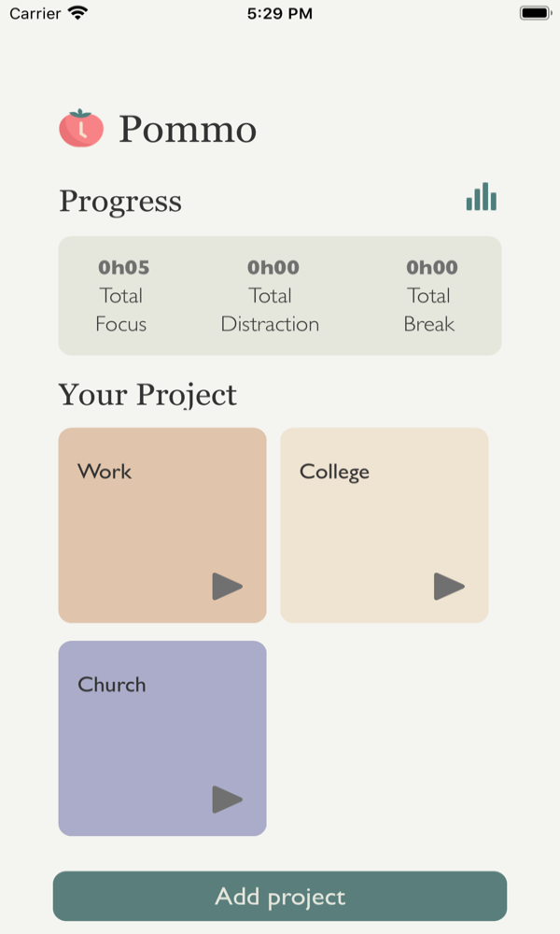Select the Total Focus statistic
The height and width of the screenshot is (934, 560).
(x=122, y=295)
